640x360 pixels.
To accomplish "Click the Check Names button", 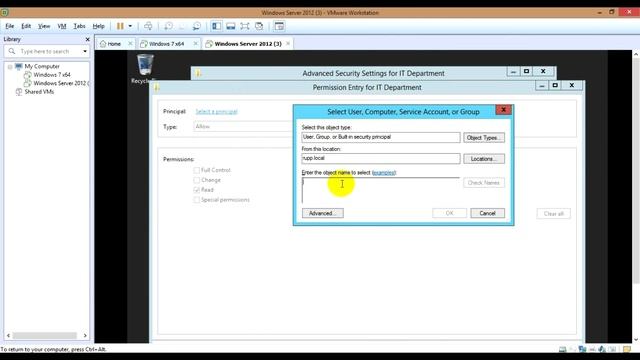I will 484,183.
